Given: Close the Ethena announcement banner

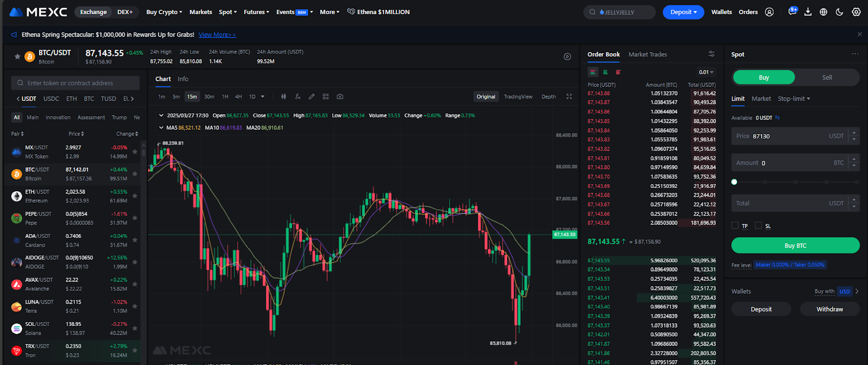Looking at the screenshot, I should [859, 34].
